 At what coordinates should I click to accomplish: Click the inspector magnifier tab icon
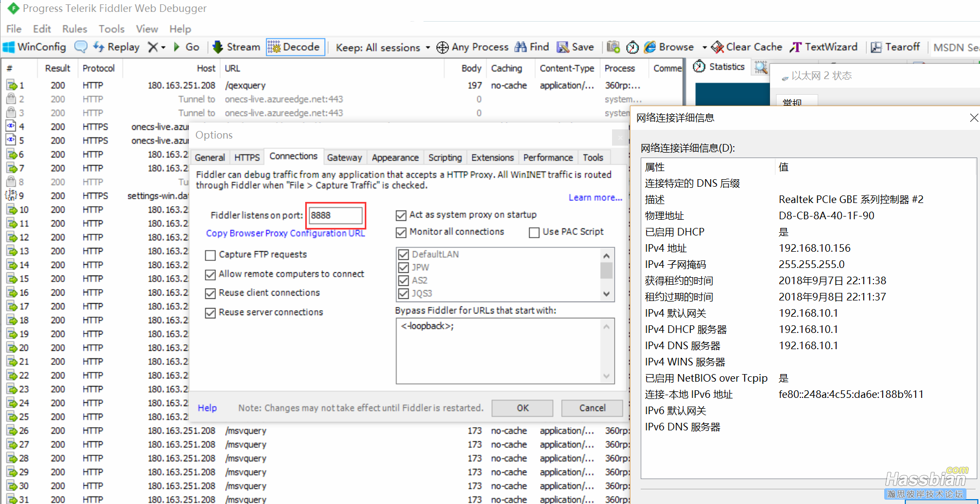760,68
